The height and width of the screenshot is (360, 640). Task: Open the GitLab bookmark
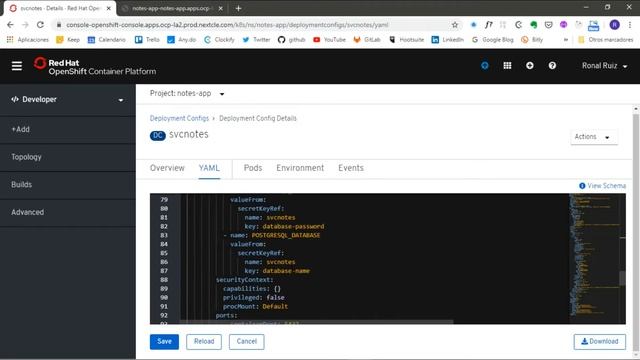367,40
